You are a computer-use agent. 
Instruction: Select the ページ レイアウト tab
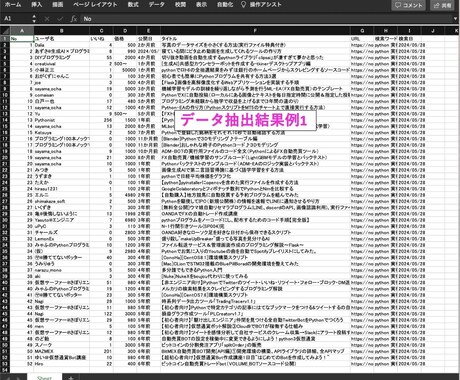pos(95,5)
